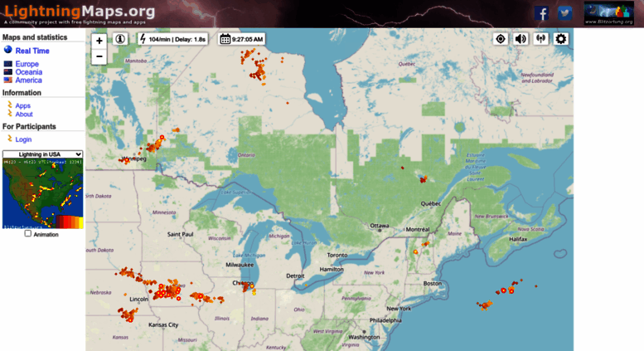This screenshot has height=351, width=644.
Task: Go to participant Login
Action: [x=23, y=139]
